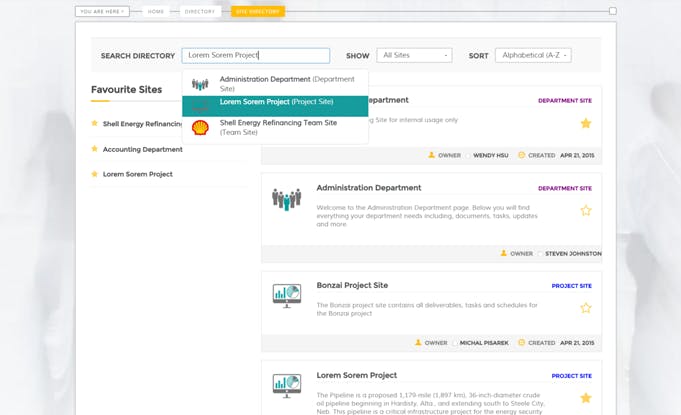Screen dimensions: 681x415
Task: Go to Home in breadcrumb
Action: (x=155, y=11)
